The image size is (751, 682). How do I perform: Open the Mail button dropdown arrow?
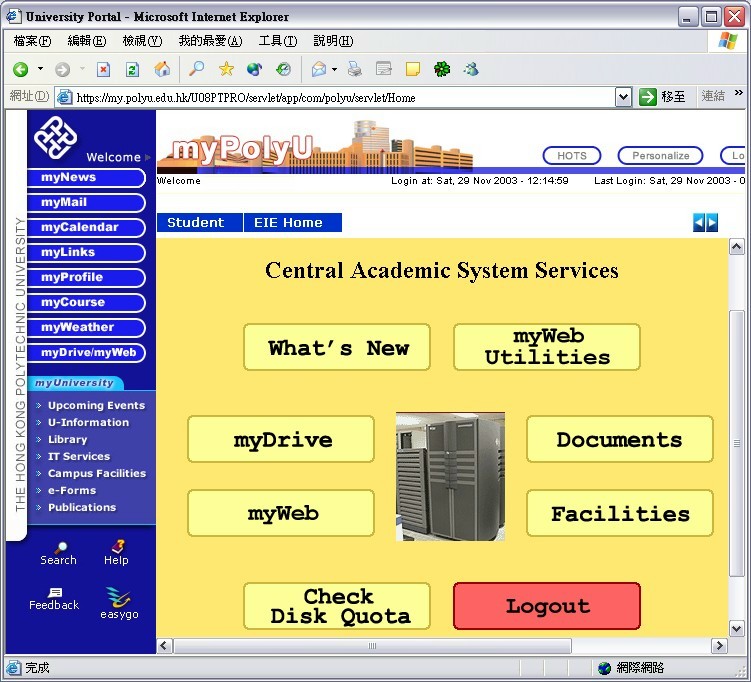click(x=334, y=69)
